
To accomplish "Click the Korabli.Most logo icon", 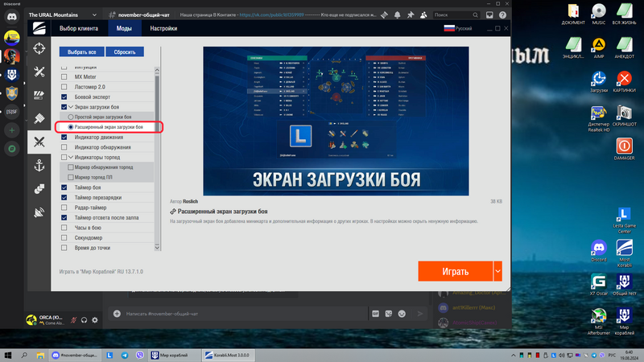I will [39, 28].
